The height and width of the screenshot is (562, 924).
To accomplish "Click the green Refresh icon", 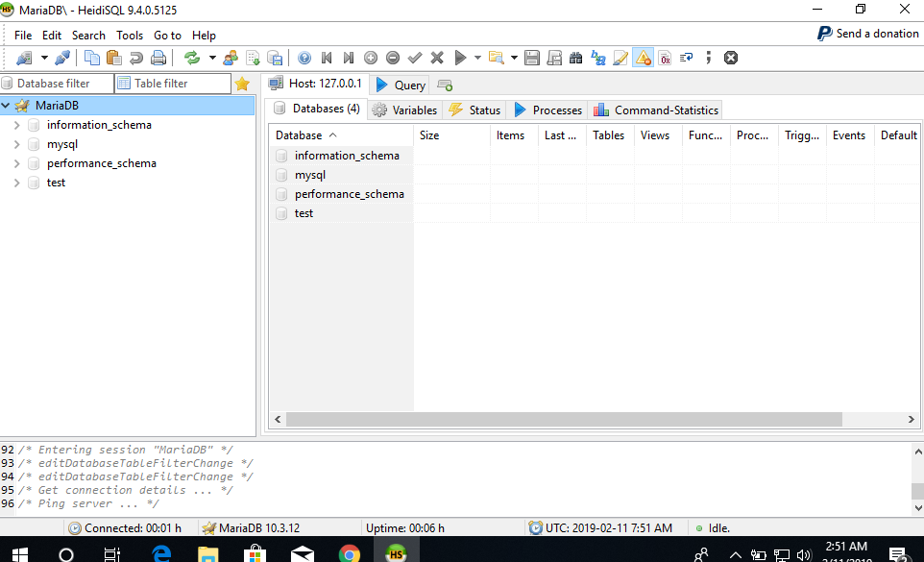I will point(191,58).
